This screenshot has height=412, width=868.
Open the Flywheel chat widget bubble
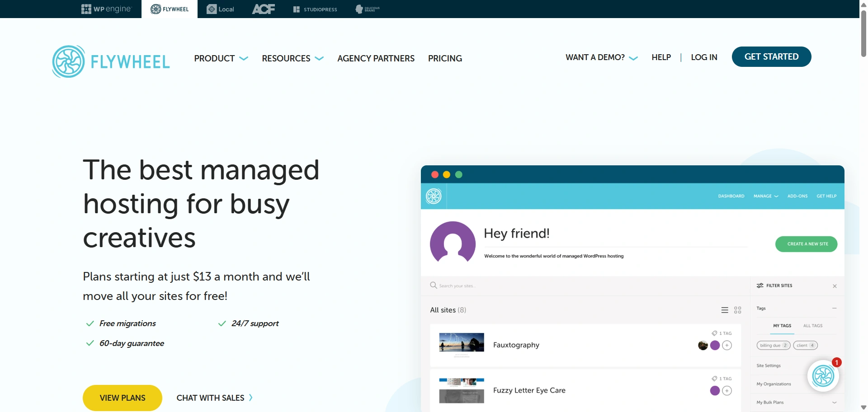(x=823, y=375)
